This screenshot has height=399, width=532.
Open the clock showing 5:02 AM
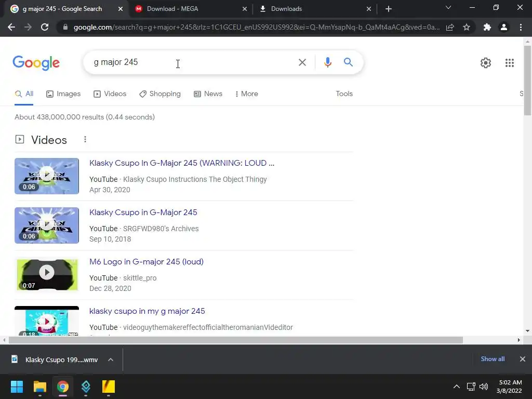pyautogui.click(x=509, y=387)
